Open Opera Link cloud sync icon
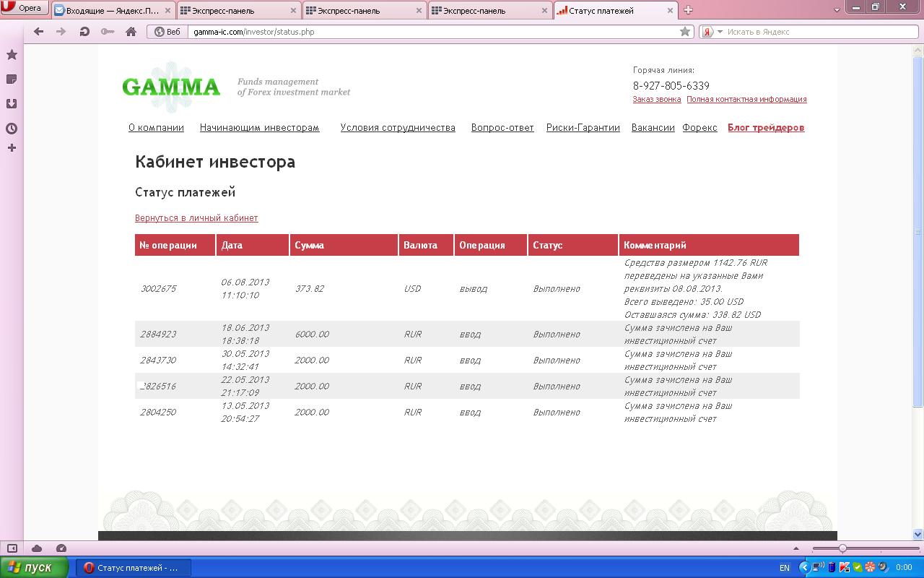Image resolution: width=924 pixels, height=578 pixels. 37,548
